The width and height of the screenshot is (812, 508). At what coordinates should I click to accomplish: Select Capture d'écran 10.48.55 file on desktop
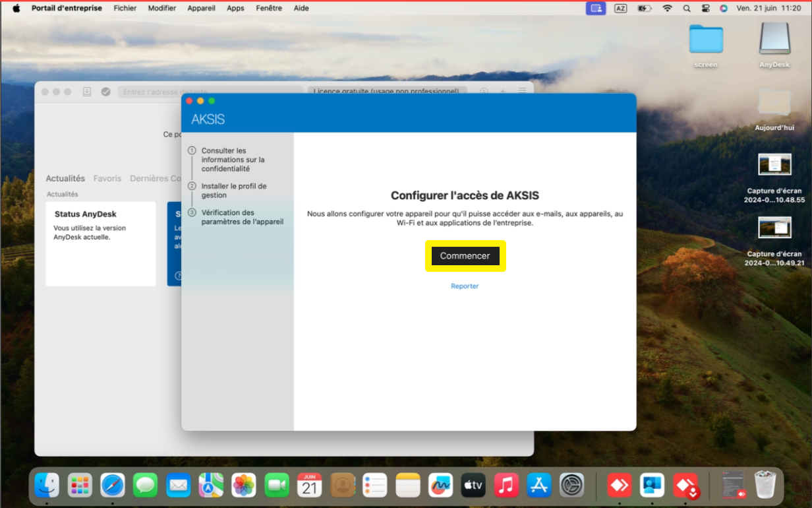[774, 178]
